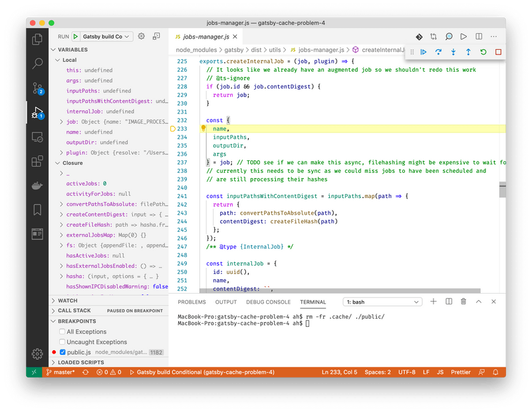Close the terminal panel
This screenshot has height=412, width=532.
coord(493,302)
